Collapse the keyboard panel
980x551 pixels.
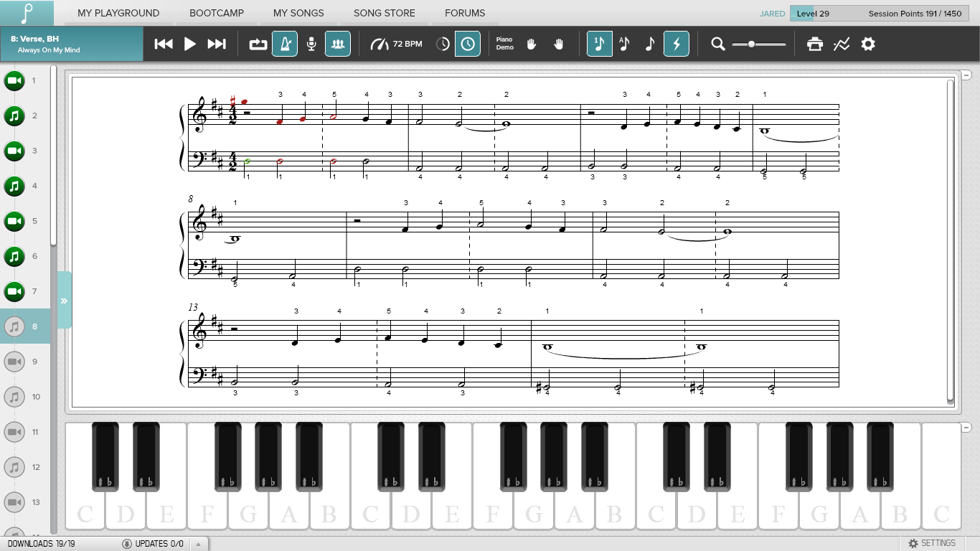pyautogui.click(x=966, y=428)
